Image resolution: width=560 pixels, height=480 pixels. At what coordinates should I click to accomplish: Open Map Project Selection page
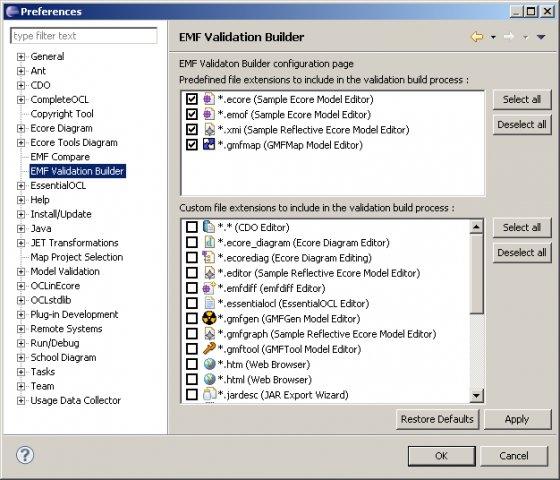coord(76,257)
